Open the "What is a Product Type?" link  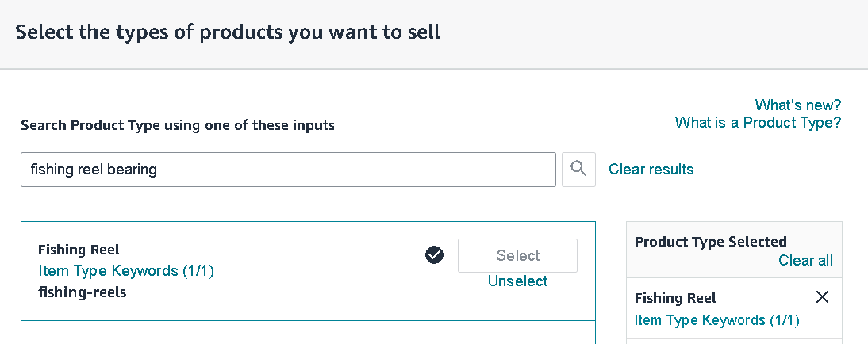pos(758,122)
